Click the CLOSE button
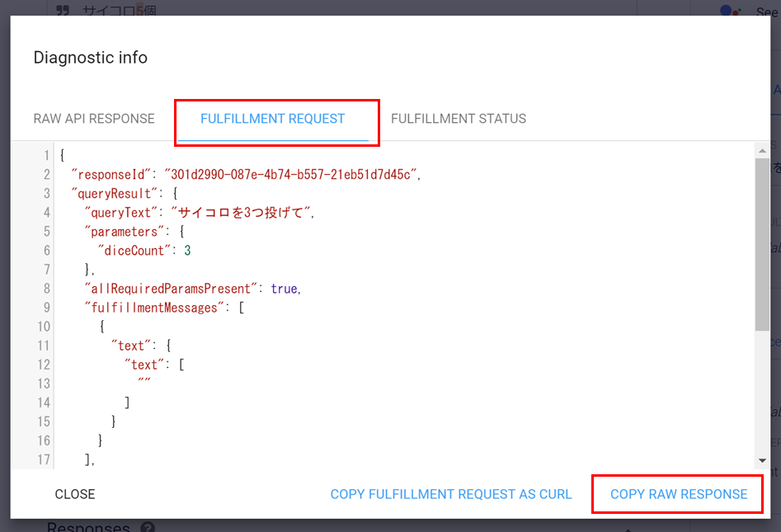 [75, 494]
